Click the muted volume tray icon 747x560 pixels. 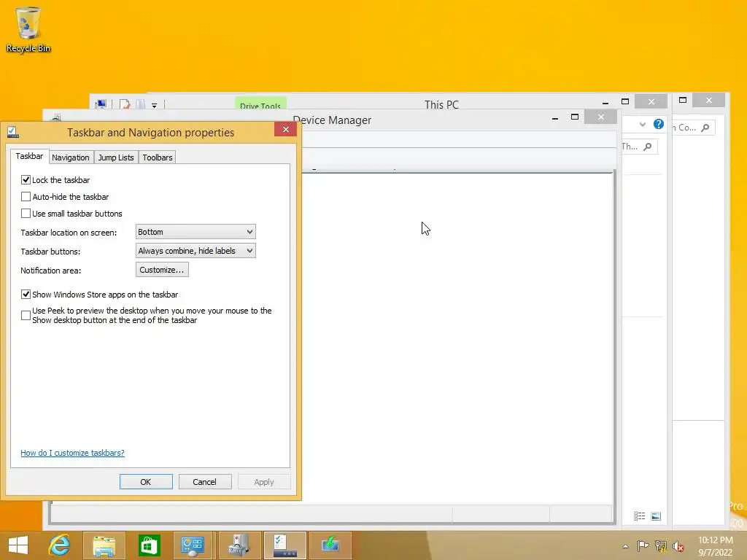[678, 546]
